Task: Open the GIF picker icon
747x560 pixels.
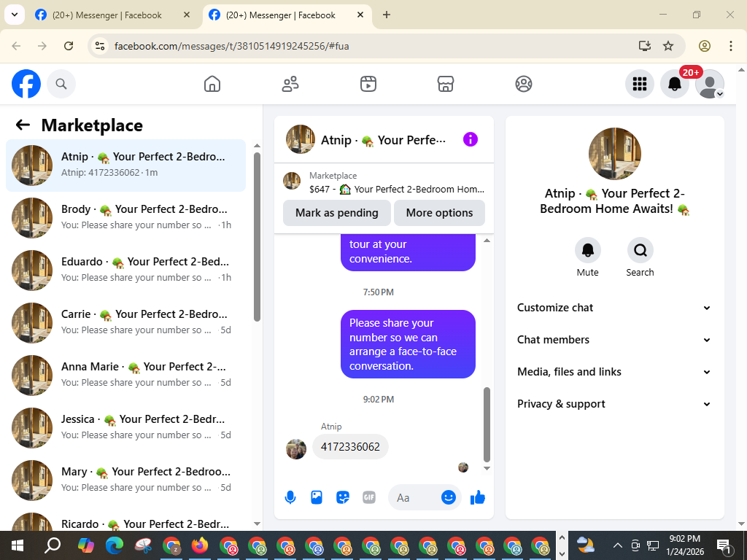Action: [x=368, y=497]
